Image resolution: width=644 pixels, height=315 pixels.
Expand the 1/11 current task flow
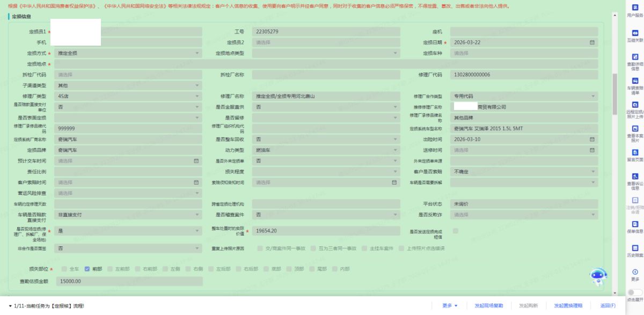point(11,305)
